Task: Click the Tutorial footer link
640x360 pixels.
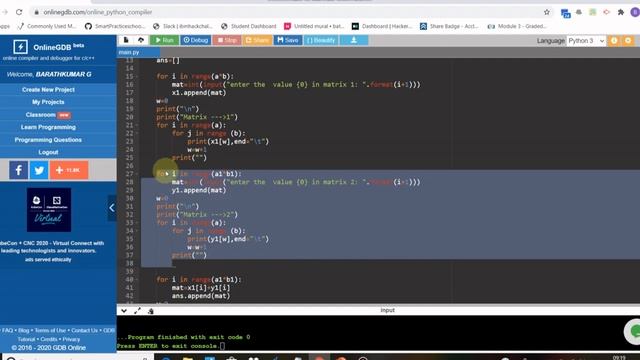Action: (26, 339)
